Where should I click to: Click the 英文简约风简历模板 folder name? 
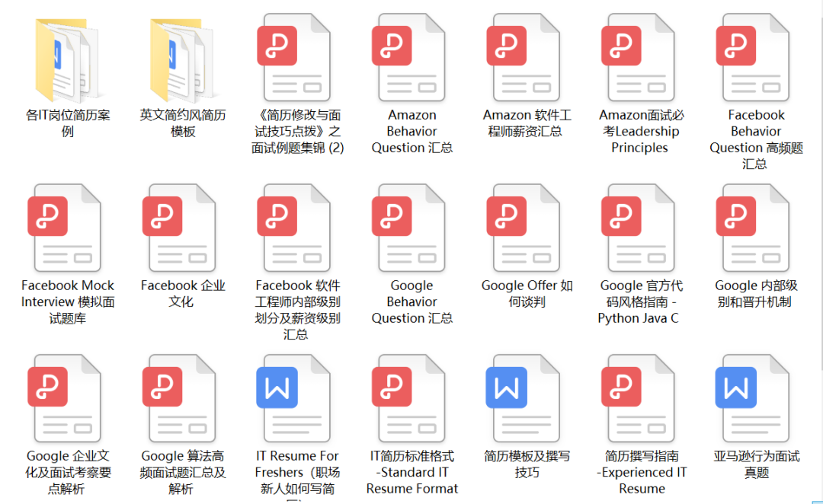tap(183, 123)
